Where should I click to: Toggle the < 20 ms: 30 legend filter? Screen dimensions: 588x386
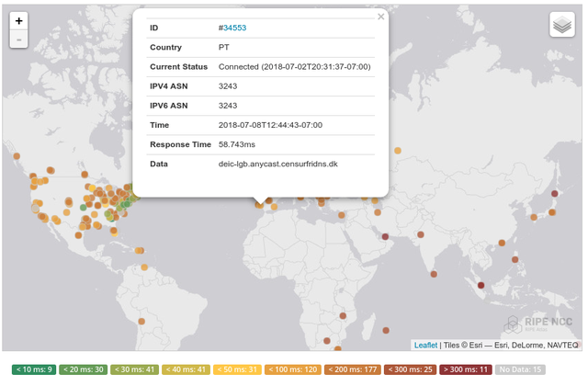84,369
